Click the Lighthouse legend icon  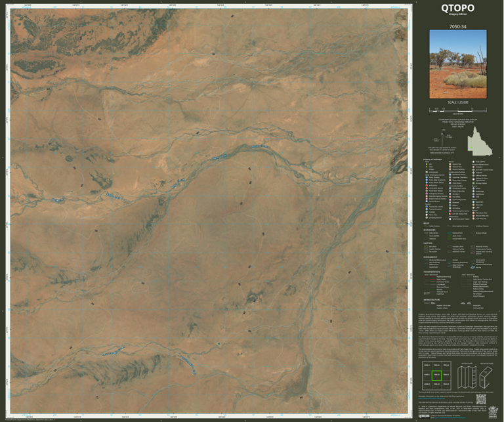473,194
